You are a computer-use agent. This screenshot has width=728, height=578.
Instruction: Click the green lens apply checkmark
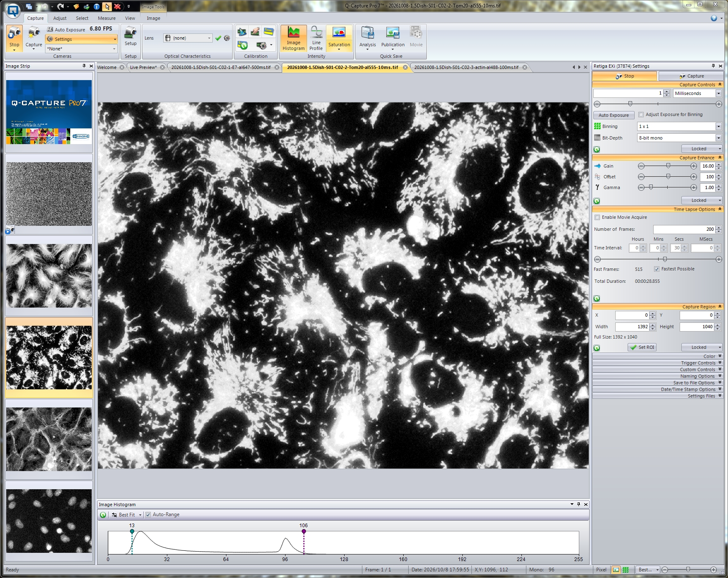pyautogui.click(x=218, y=38)
